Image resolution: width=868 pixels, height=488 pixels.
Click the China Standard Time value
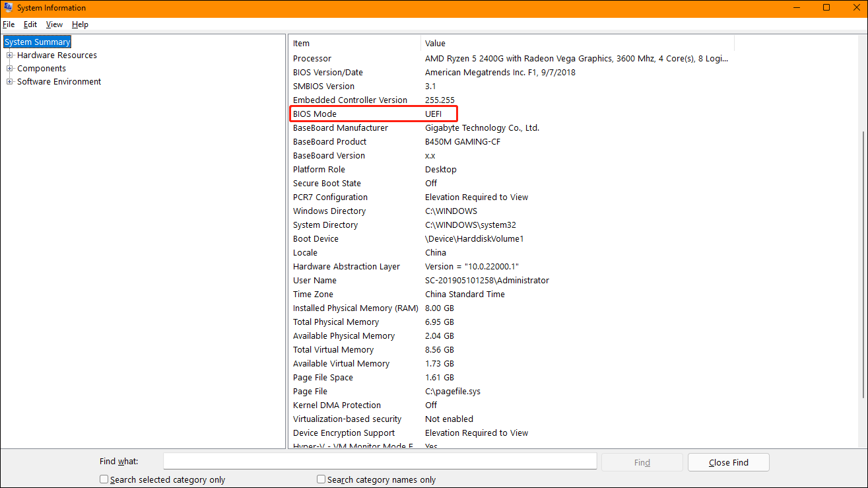[465, 295]
